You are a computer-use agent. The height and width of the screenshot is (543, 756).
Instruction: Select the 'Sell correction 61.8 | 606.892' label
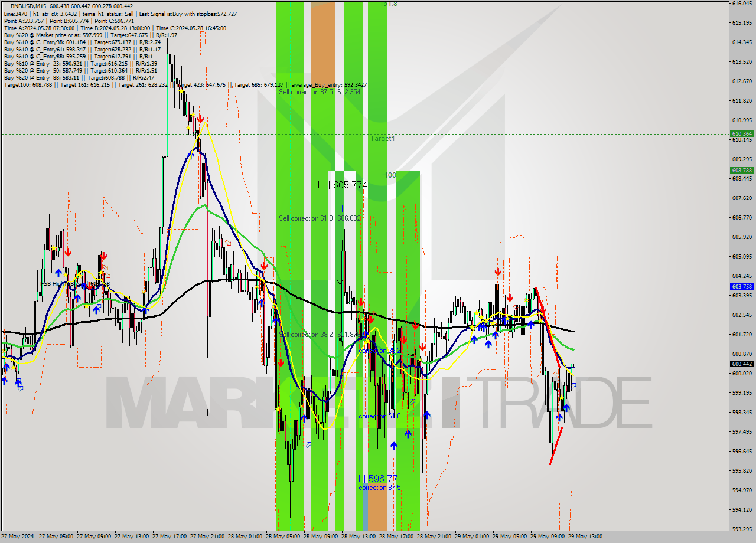point(320,218)
